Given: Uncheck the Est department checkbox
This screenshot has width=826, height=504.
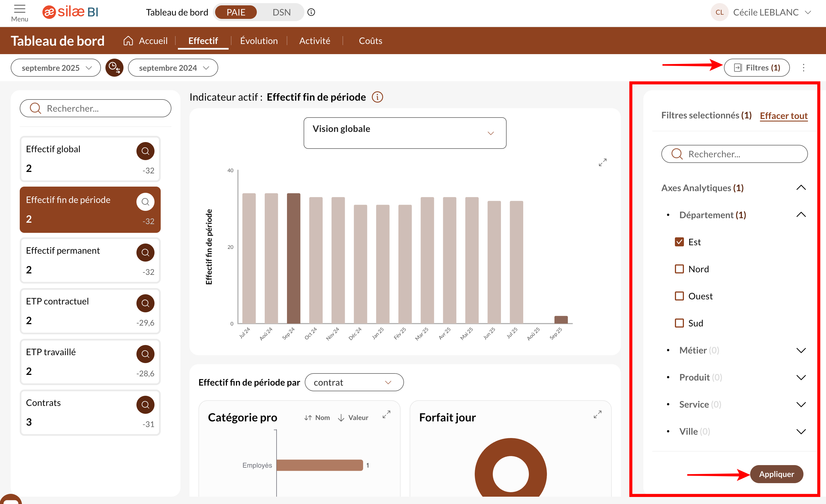Looking at the screenshot, I should pos(679,242).
